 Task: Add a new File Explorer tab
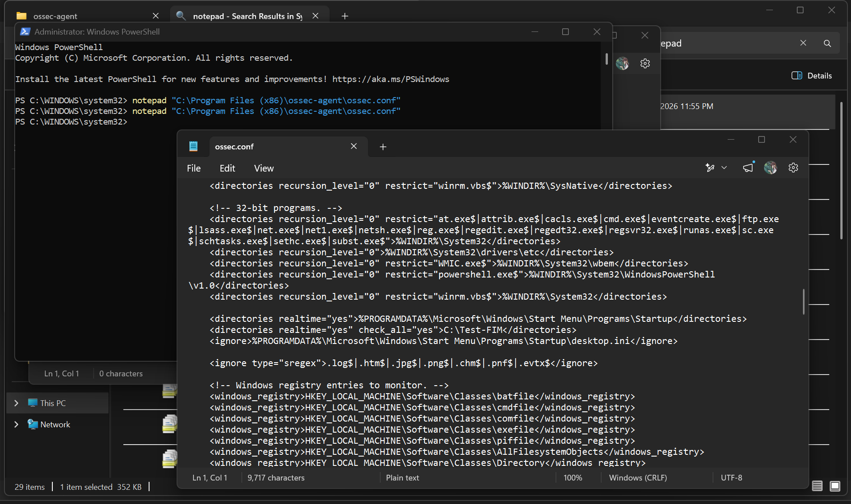345,16
